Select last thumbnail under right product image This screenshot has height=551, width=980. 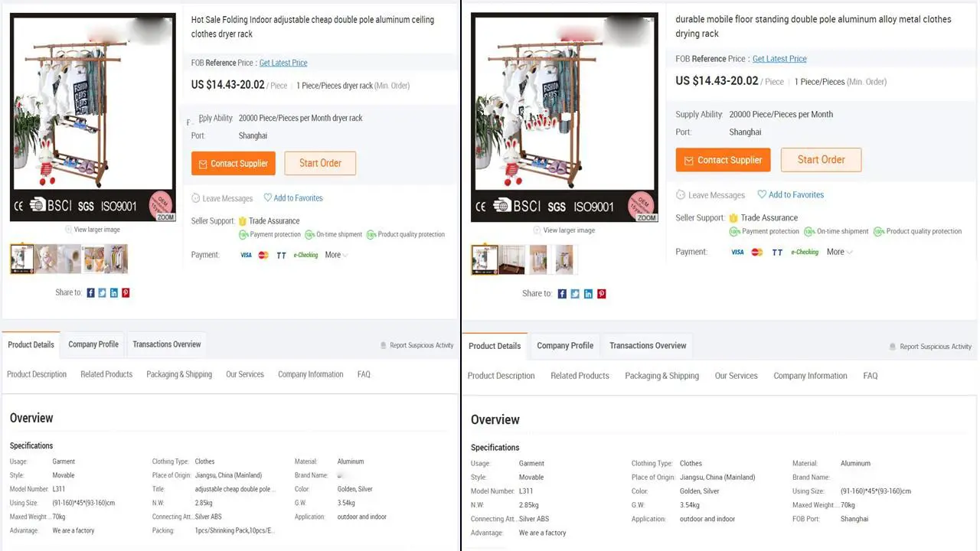pos(563,260)
